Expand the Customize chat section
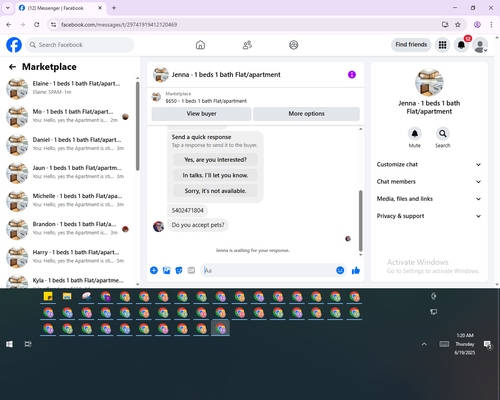Viewport: 500px width, 400px height. (429, 164)
